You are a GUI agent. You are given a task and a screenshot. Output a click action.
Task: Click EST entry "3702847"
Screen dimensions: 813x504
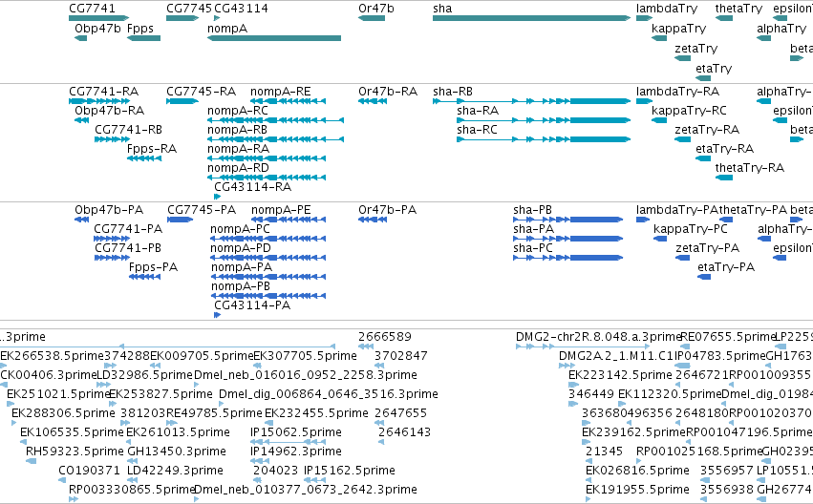point(401,356)
